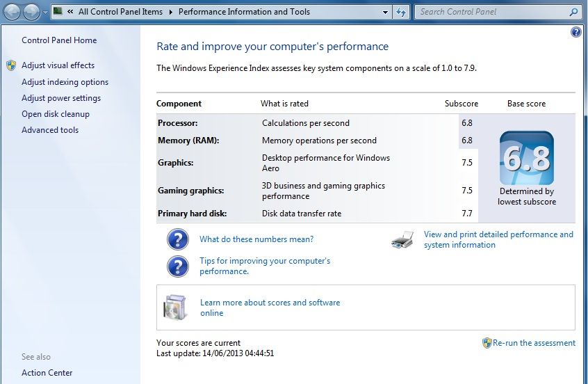Open Control Panel Home
The width and height of the screenshot is (588, 384).
59,40
